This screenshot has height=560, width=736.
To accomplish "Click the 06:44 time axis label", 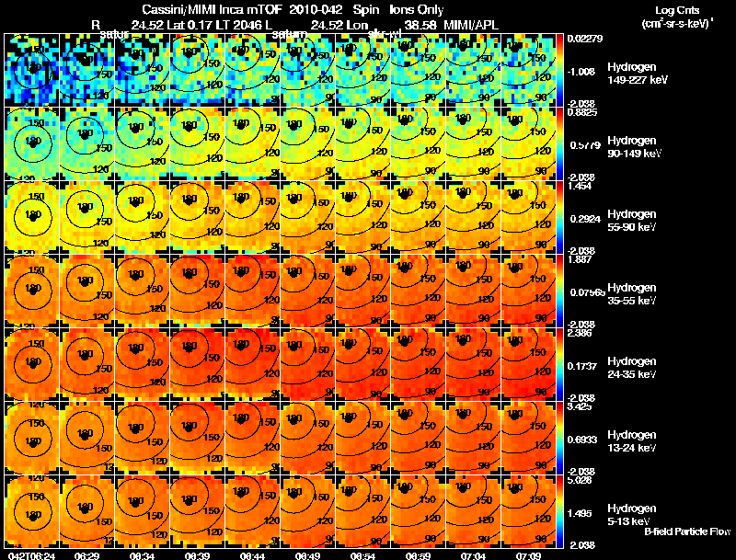I will click(252, 555).
